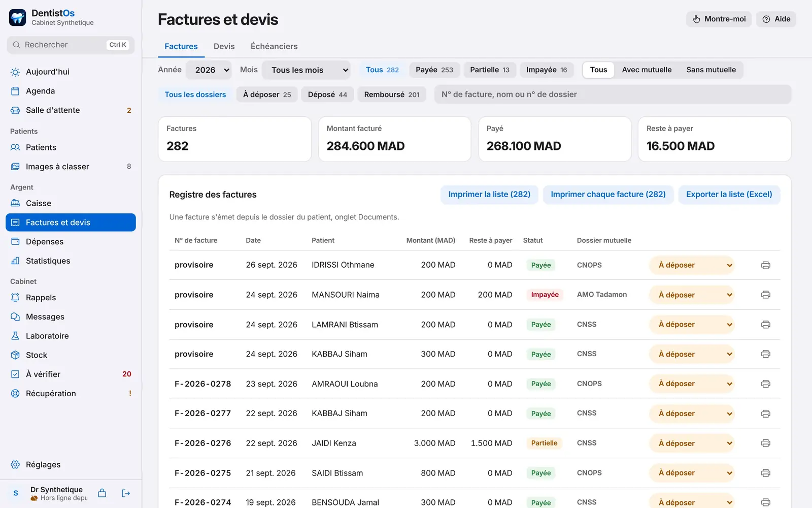
Task: Show only invoices Sans mutuelle
Action: [x=711, y=70]
